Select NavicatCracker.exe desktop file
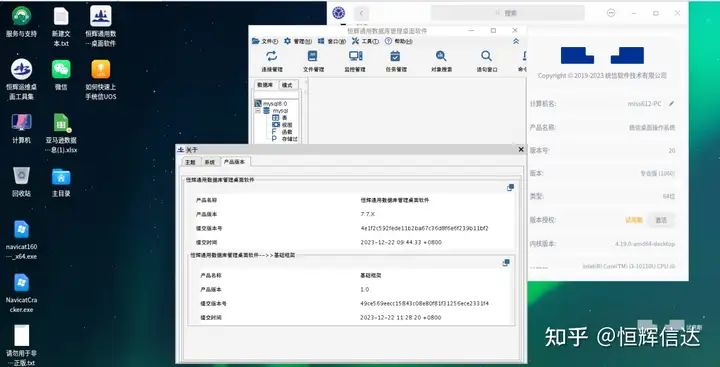The height and width of the screenshot is (367, 720). click(21, 293)
